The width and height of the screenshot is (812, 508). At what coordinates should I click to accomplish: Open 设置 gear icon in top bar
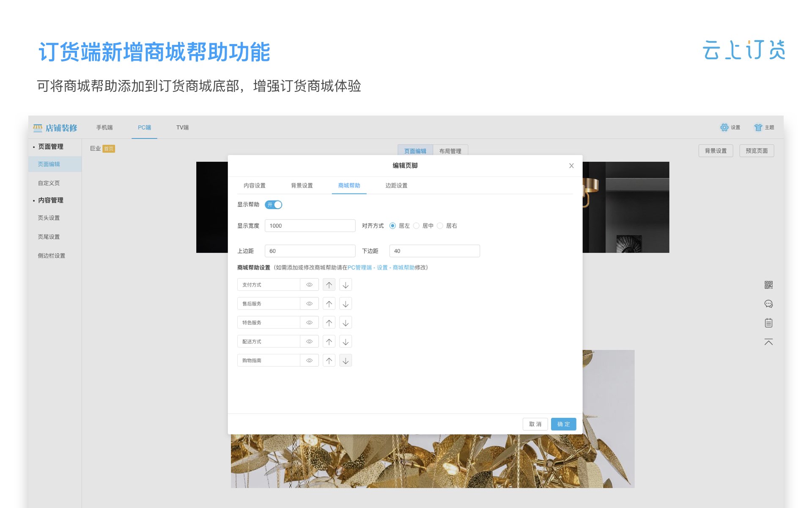pos(724,127)
